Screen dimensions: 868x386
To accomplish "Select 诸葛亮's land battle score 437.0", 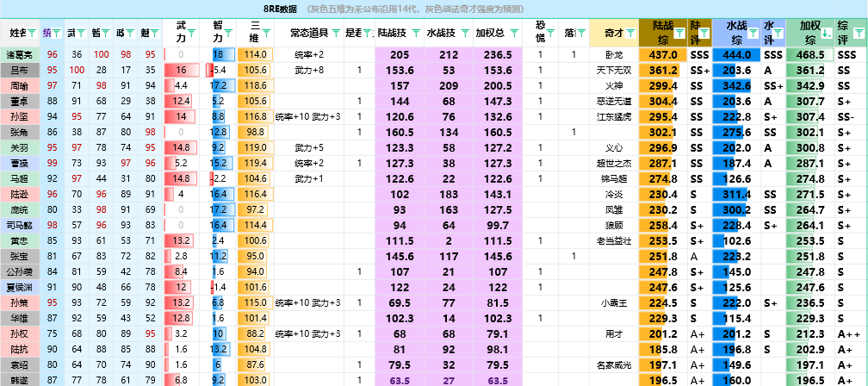I will 663,55.
